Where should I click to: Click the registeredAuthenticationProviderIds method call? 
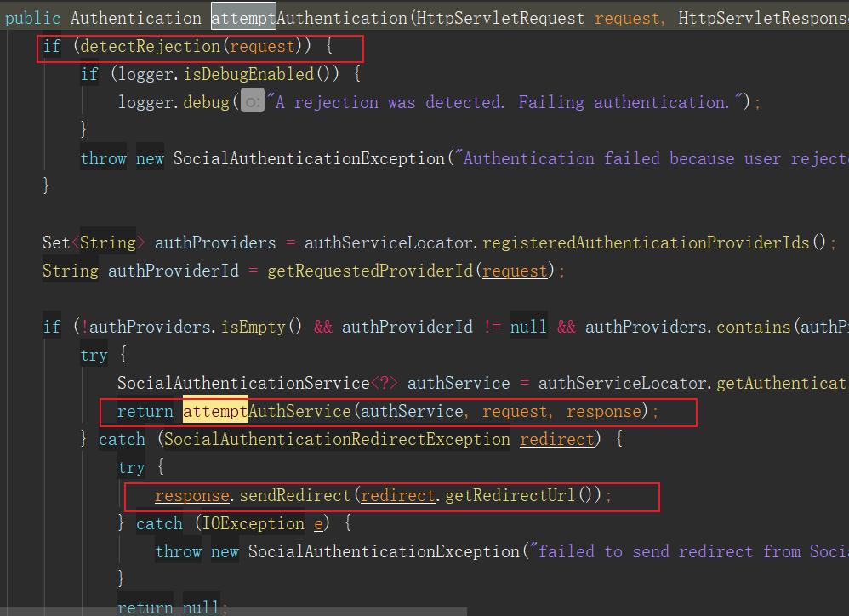(645, 243)
